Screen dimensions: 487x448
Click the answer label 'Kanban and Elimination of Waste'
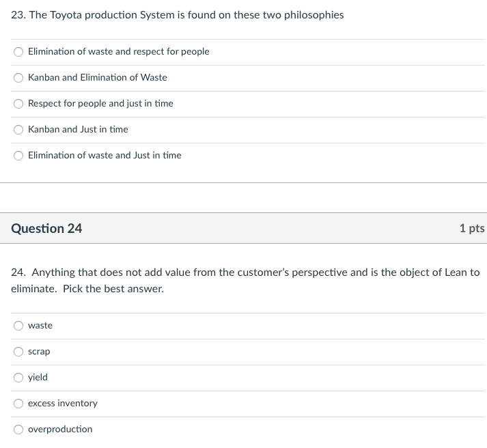point(98,77)
